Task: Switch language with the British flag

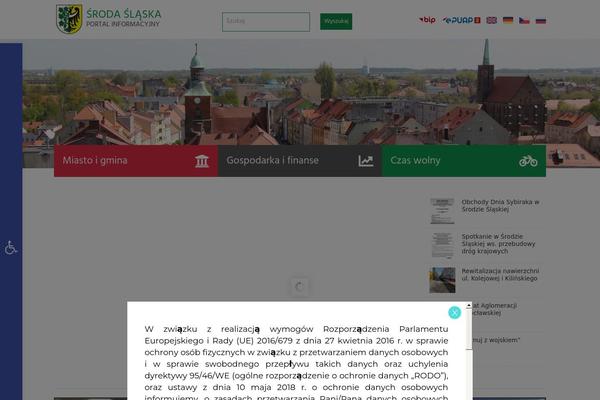Action: click(x=491, y=20)
